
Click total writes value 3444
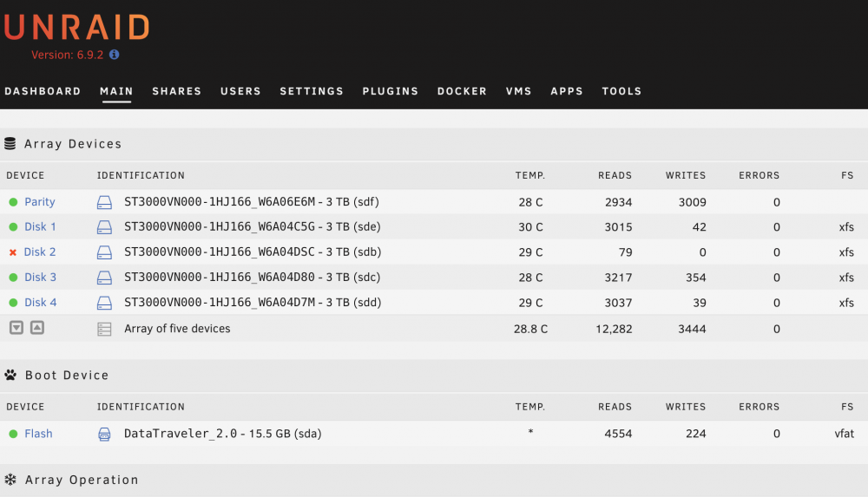click(x=692, y=330)
